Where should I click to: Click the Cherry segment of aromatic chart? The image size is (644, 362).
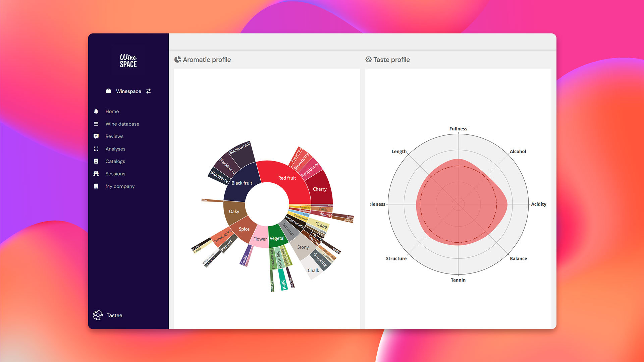point(320,189)
